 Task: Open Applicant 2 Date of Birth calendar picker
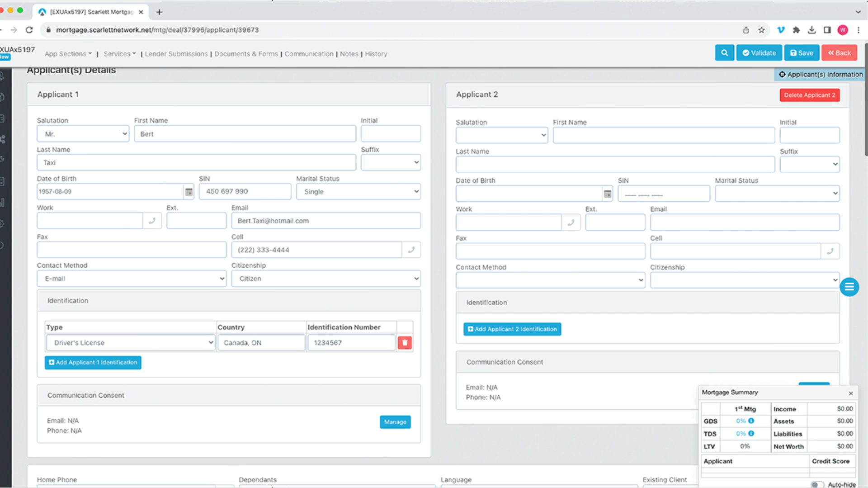click(608, 194)
